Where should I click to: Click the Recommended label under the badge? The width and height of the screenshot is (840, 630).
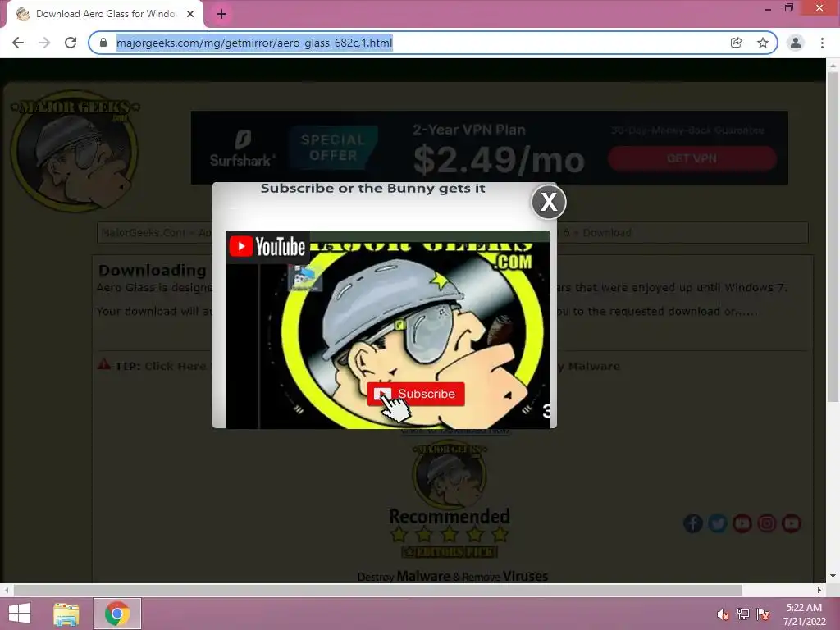pyautogui.click(x=450, y=517)
